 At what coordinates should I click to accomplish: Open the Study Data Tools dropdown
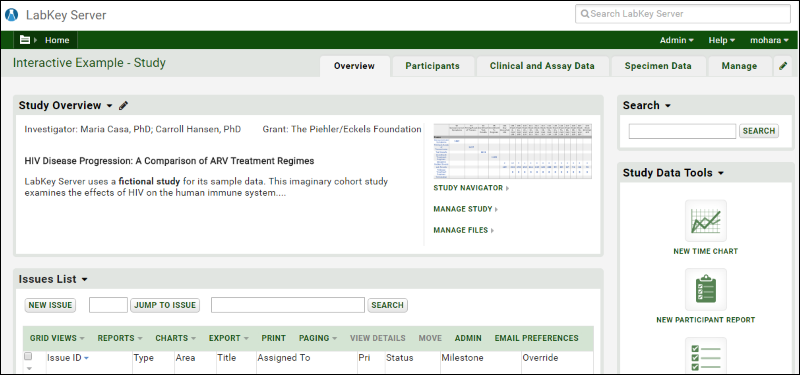[x=720, y=173]
